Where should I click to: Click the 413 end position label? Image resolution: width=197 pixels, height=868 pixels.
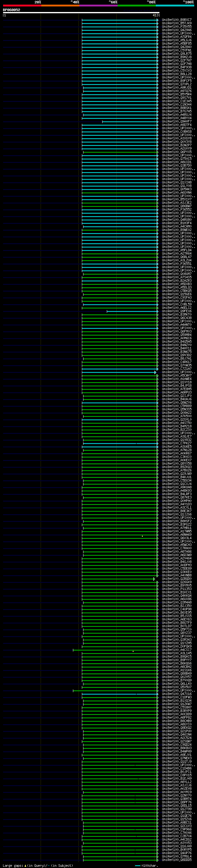pyautogui.click(x=155, y=15)
